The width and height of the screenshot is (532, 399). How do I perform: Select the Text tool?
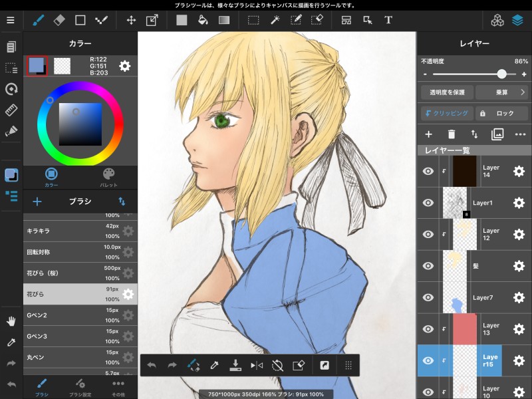point(388,21)
